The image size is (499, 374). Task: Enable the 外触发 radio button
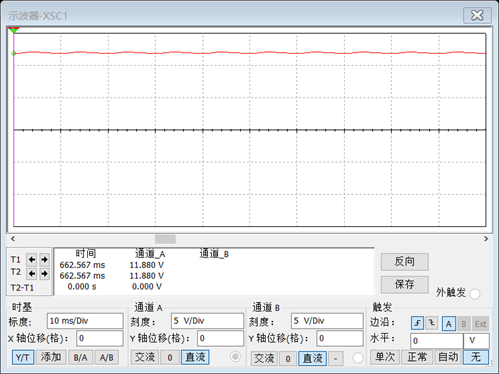point(475,294)
